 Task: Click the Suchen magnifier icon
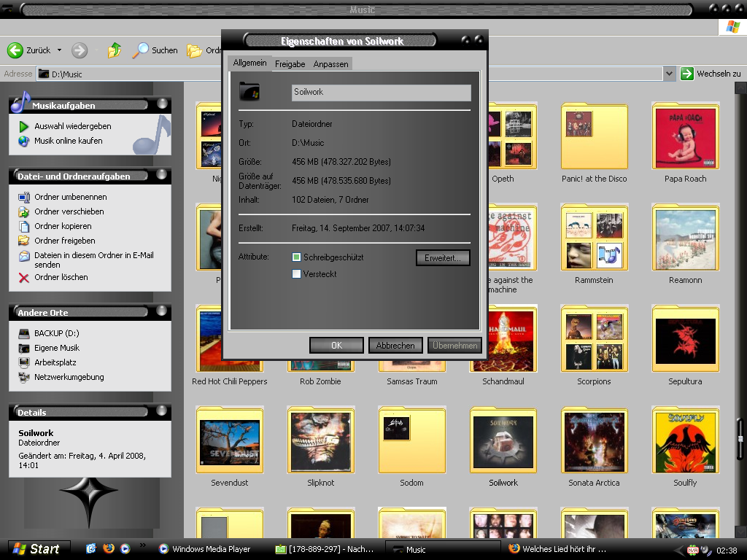click(x=140, y=50)
